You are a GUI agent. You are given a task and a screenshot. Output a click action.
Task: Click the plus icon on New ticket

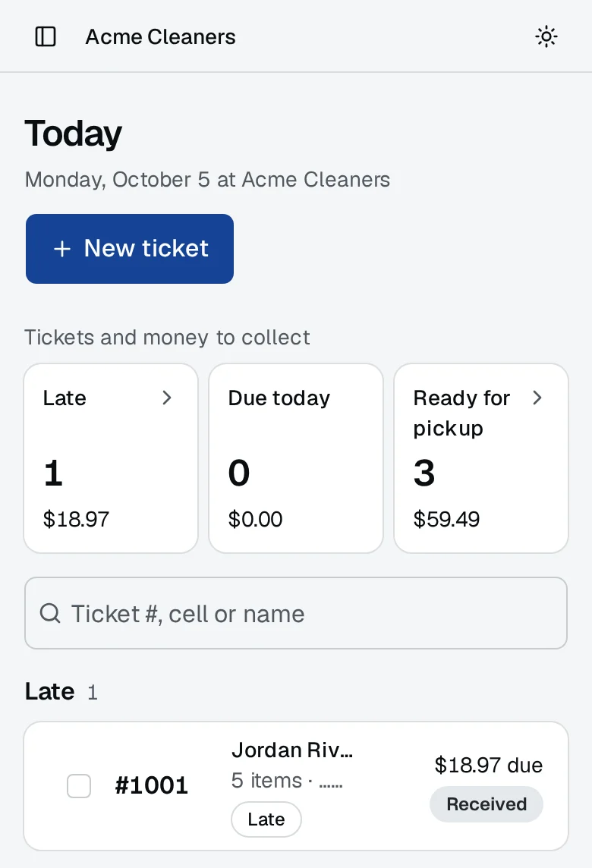62,249
